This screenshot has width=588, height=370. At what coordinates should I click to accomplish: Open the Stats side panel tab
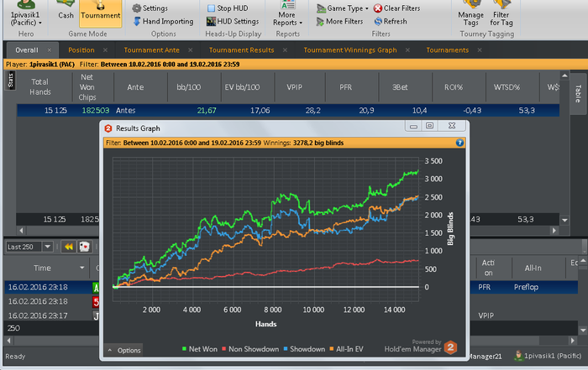10,81
